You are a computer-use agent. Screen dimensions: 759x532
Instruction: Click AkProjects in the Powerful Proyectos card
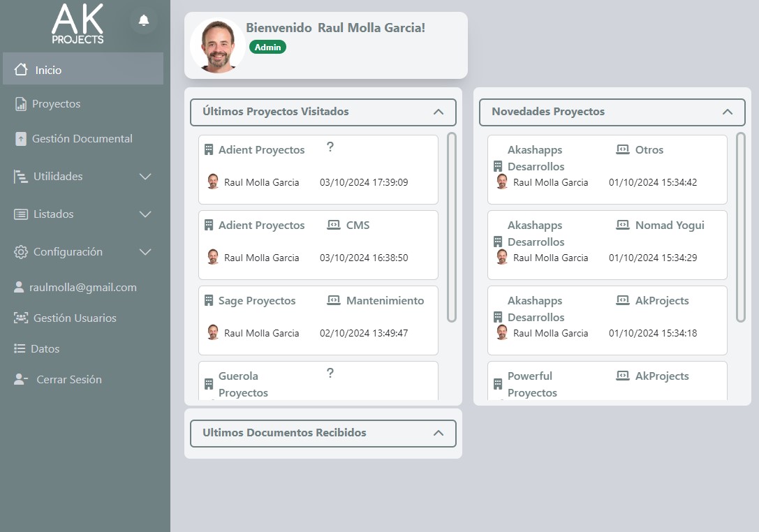coord(662,376)
